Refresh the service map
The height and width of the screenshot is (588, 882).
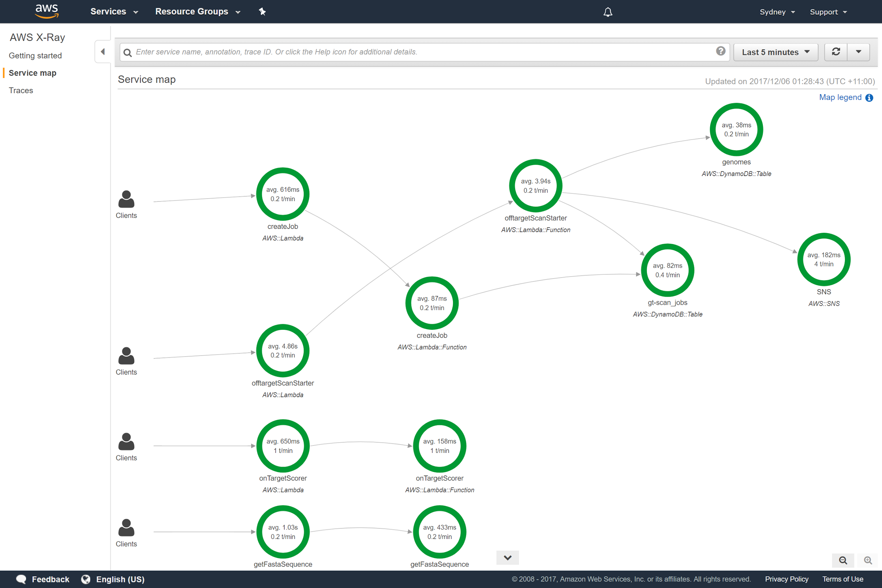tap(835, 52)
